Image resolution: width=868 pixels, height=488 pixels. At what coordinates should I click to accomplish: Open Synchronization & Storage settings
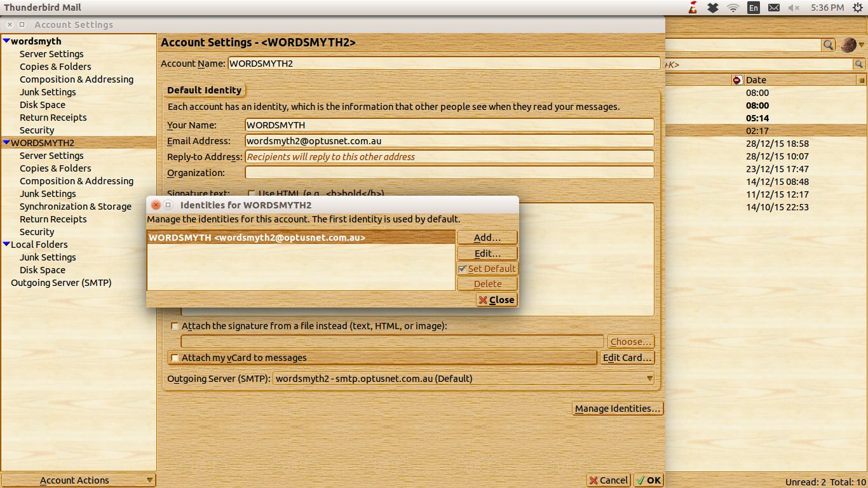pos(76,207)
